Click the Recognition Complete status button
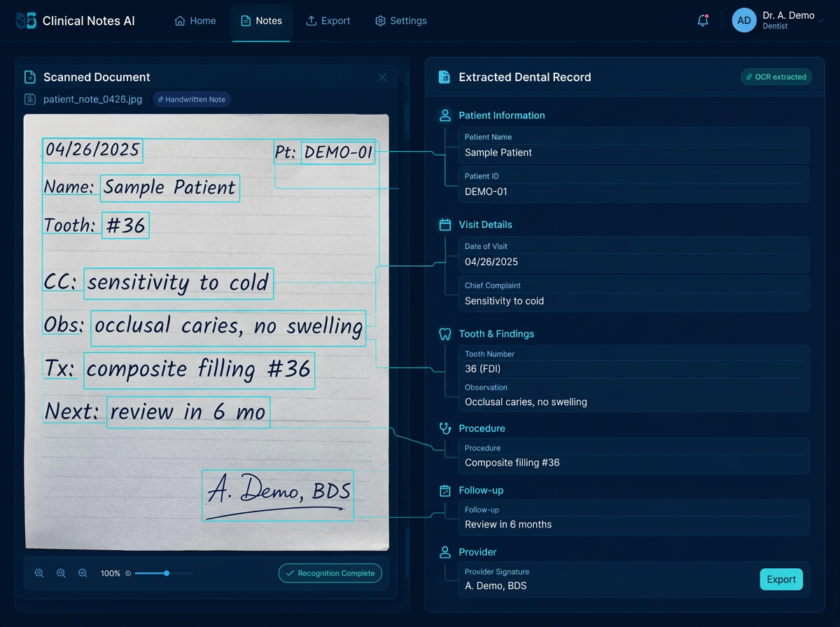This screenshot has width=840, height=627. [330, 573]
